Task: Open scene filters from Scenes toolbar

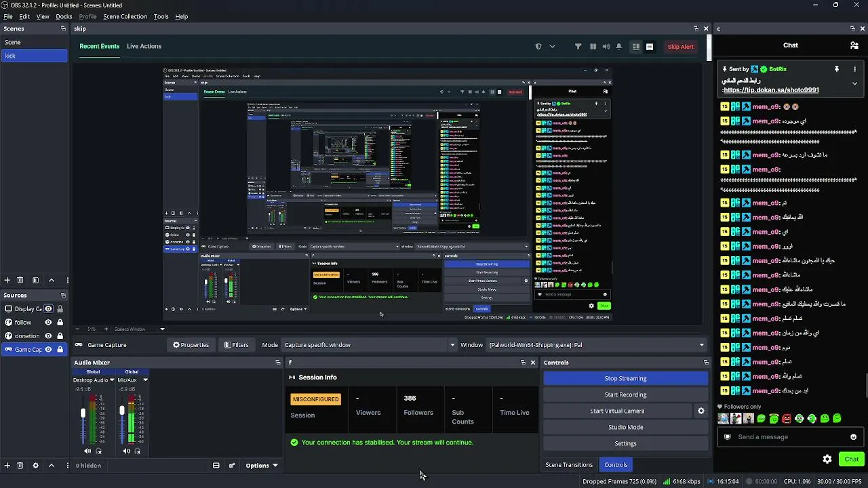Action: [36, 280]
